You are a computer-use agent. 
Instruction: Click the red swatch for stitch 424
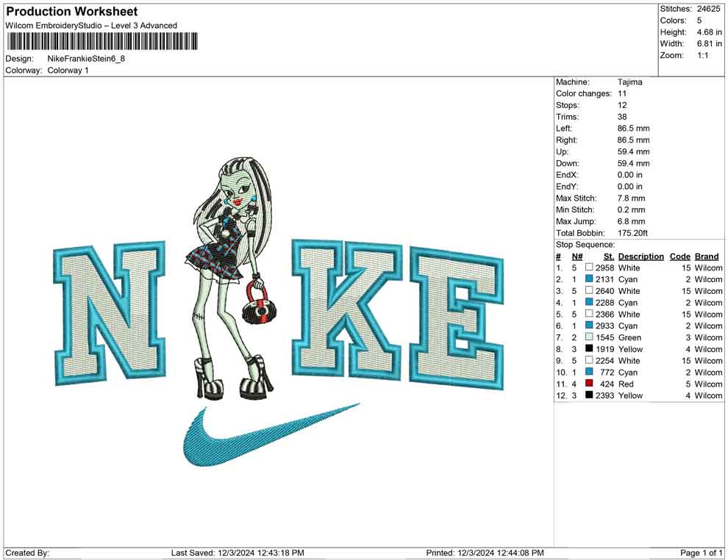[x=589, y=383]
